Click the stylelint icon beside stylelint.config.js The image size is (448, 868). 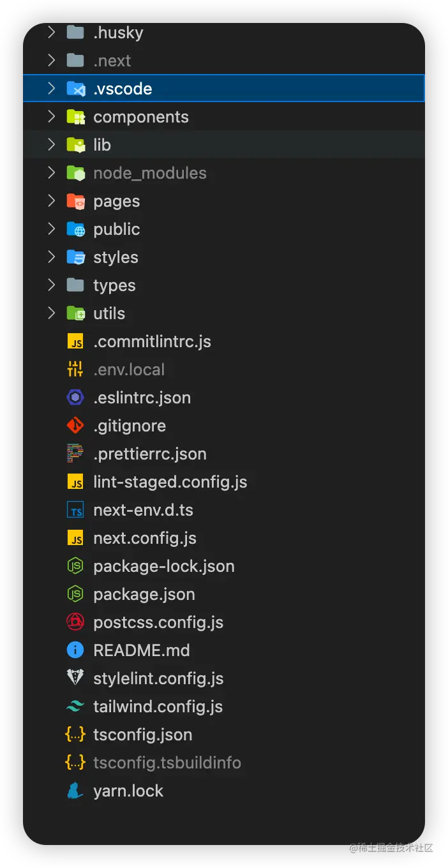tap(75, 678)
